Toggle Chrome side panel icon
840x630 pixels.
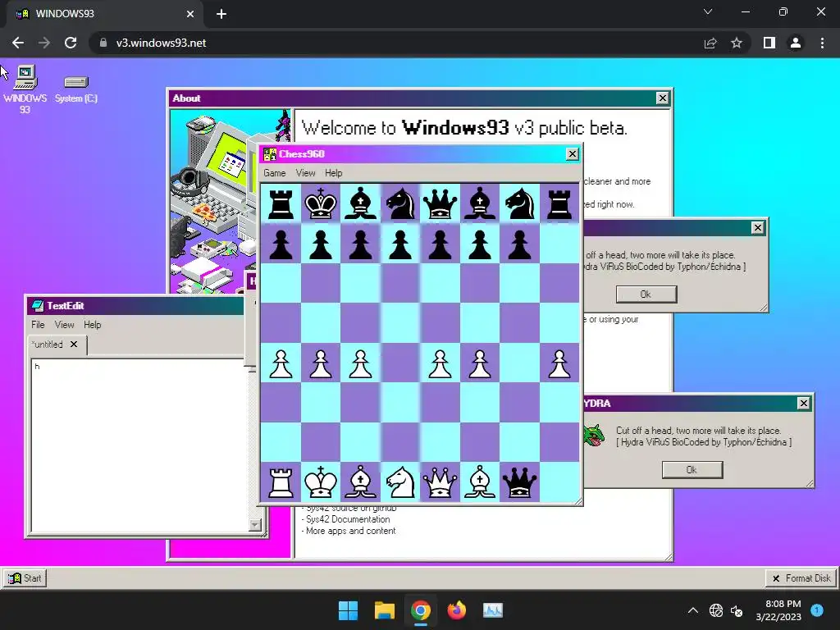769,43
